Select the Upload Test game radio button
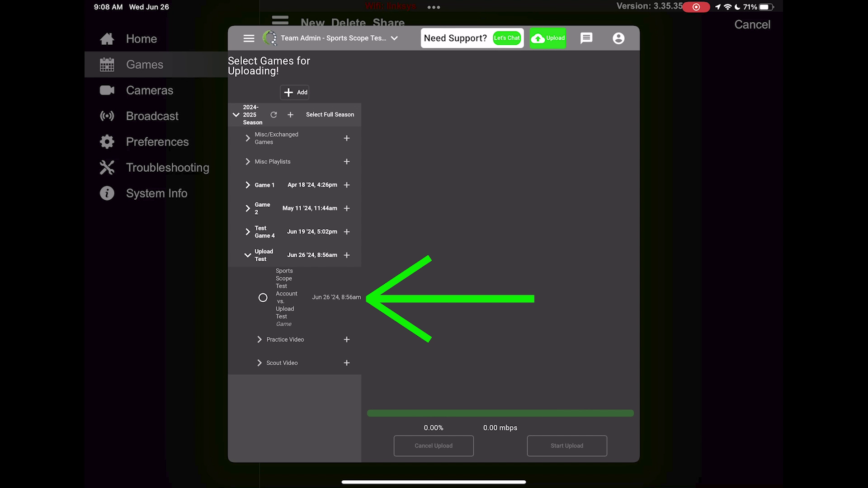 click(263, 298)
